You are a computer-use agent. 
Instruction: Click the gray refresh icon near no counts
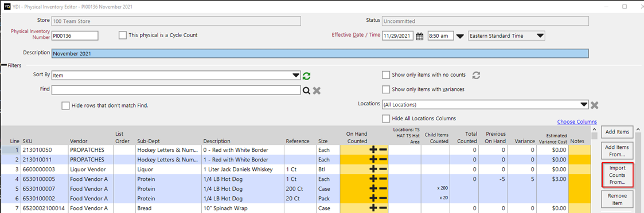pyautogui.click(x=476, y=75)
